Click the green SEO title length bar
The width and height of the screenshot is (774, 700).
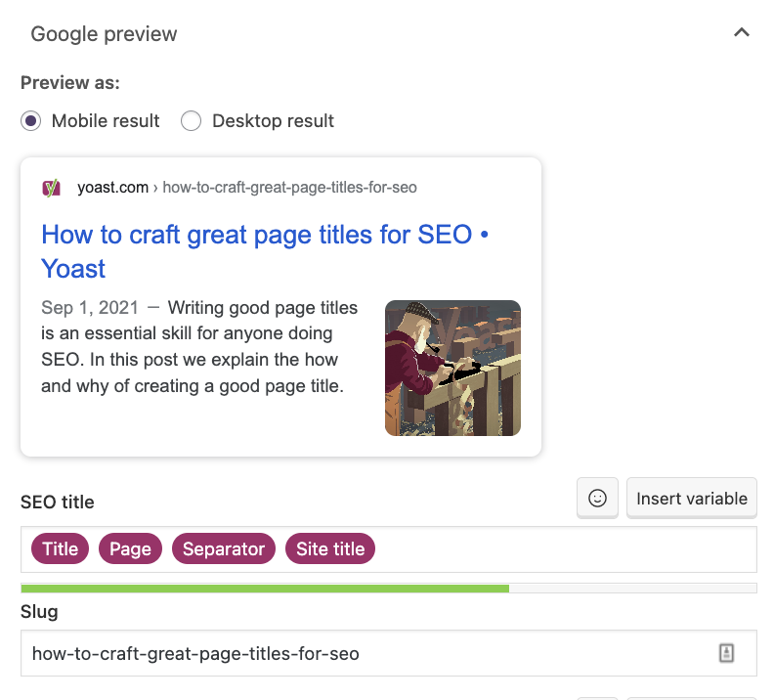pyautogui.click(x=265, y=589)
